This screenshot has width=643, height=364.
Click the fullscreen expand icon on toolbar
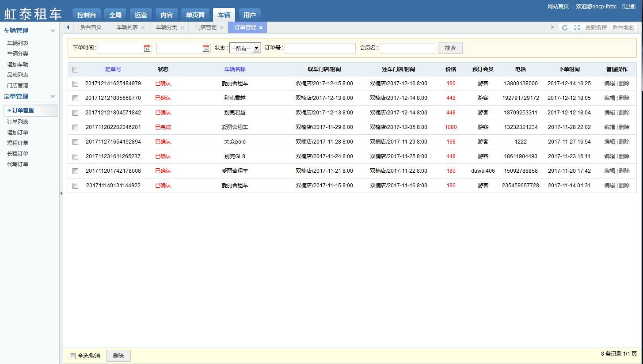(x=577, y=27)
